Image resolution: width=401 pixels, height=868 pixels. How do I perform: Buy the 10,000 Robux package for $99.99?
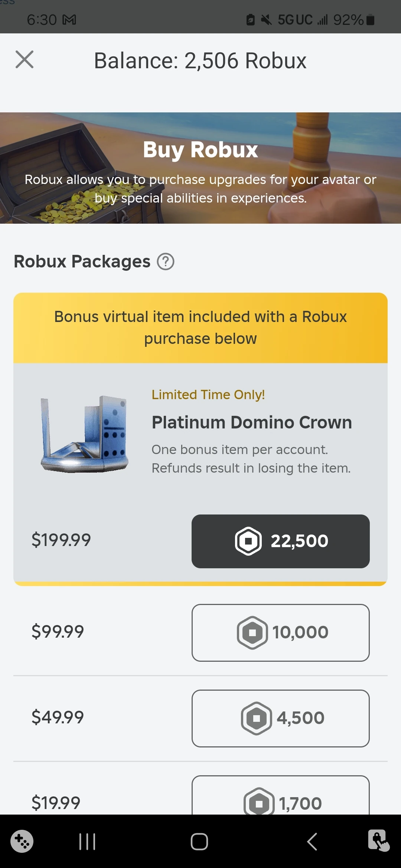280,632
